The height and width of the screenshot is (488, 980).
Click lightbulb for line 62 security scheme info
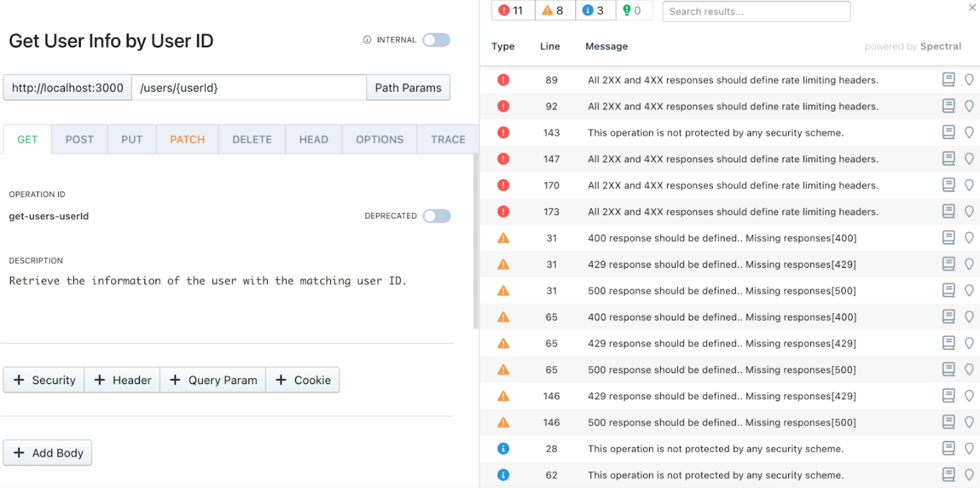coord(970,474)
